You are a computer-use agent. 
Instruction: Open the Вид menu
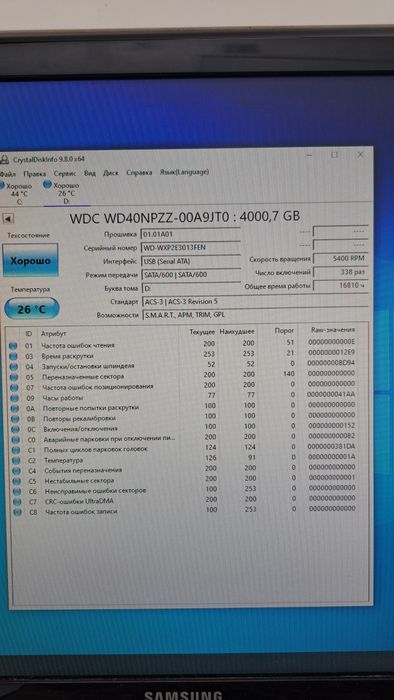pyautogui.click(x=90, y=173)
